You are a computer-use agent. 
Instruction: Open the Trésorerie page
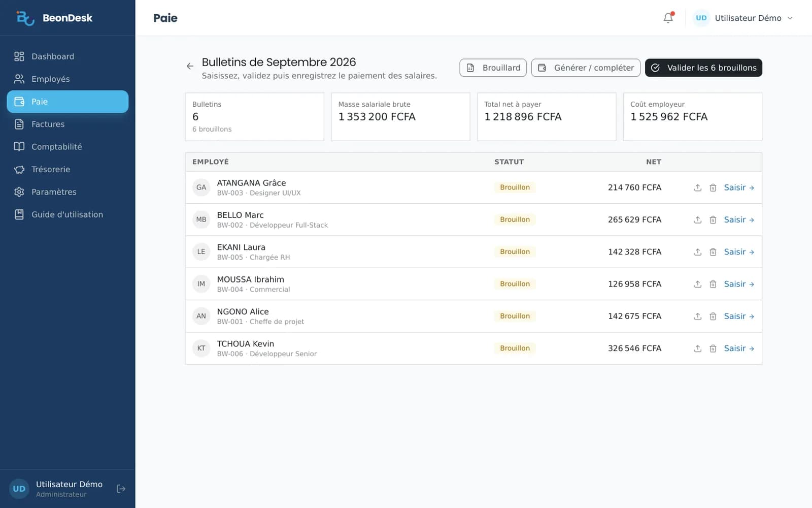click(67, 169)
